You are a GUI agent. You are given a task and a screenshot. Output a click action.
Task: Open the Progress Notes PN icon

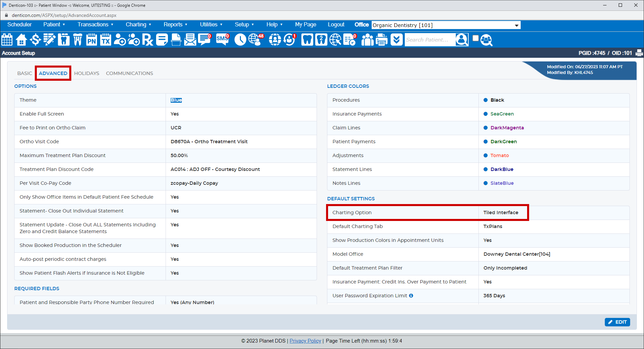91,40
